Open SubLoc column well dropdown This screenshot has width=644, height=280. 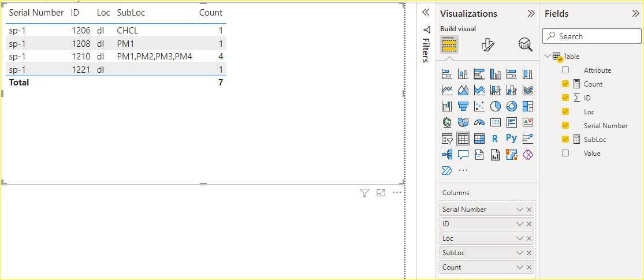(x=520, y=253)
